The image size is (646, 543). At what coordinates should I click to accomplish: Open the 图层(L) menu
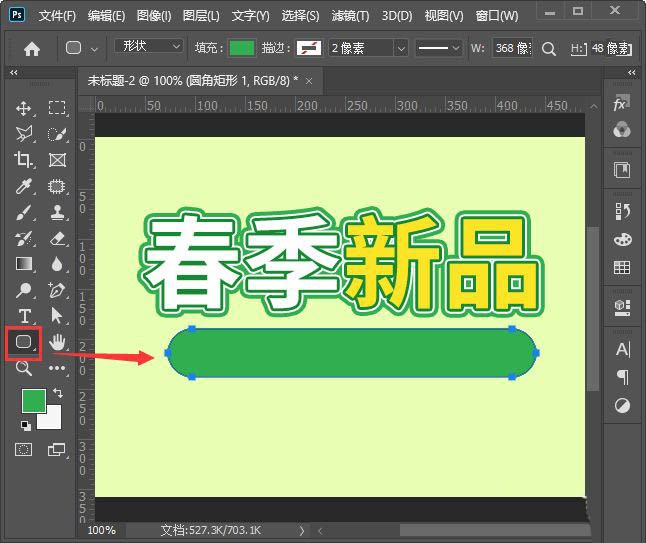pyautogui.click(x=199, y=16)
